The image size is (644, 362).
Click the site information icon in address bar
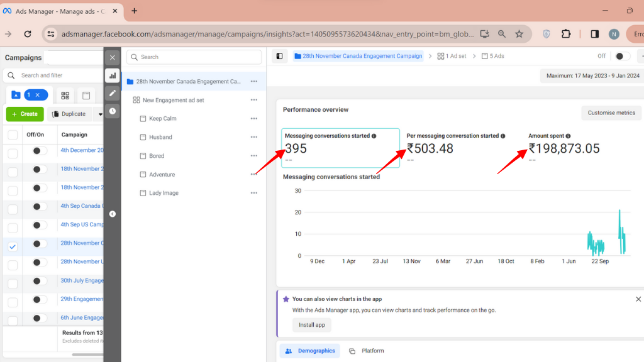click(x=51, y=34)
